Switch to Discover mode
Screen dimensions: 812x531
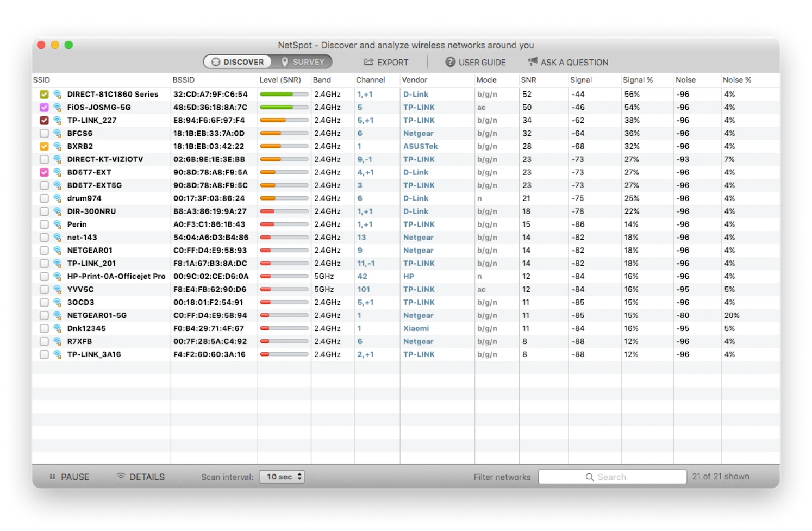[238, 62]
